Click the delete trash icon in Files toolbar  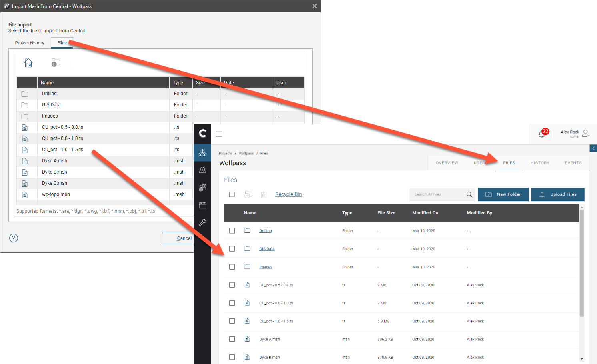[264, 194]
